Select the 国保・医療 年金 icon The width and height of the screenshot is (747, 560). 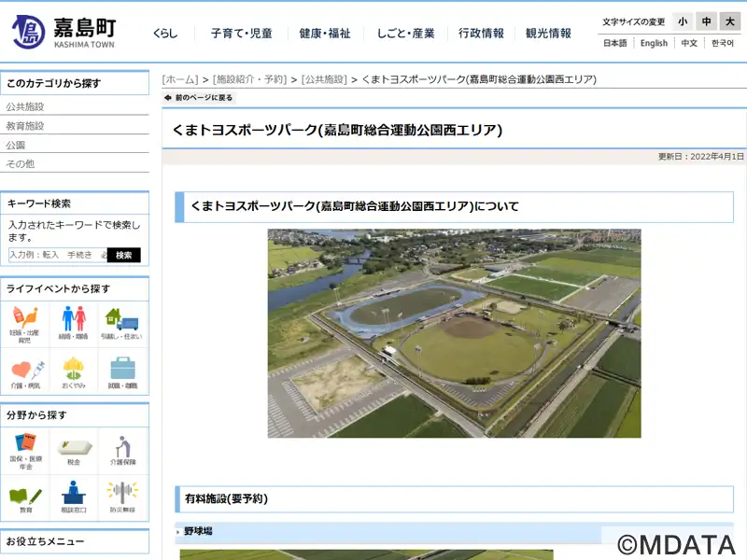[x=25, y=450]
